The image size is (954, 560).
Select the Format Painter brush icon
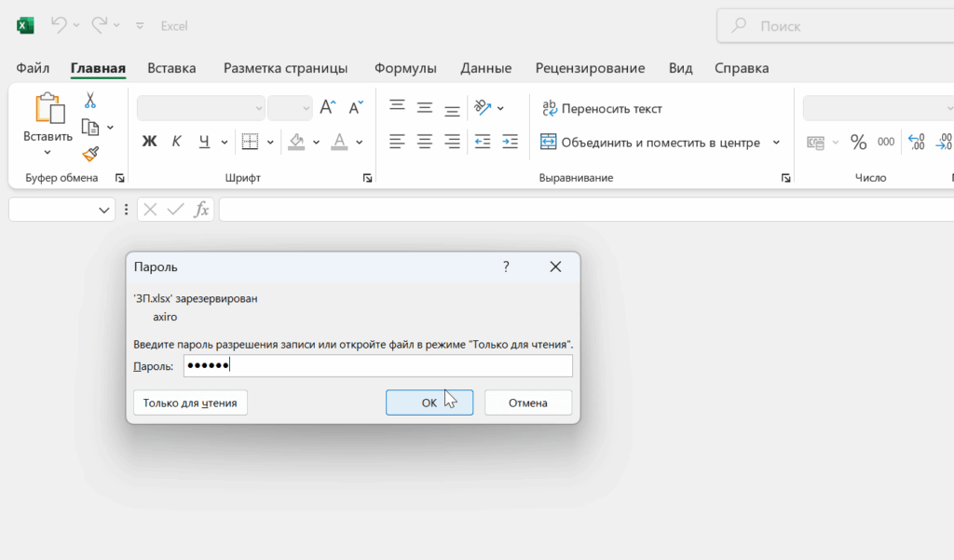point(90,154)
